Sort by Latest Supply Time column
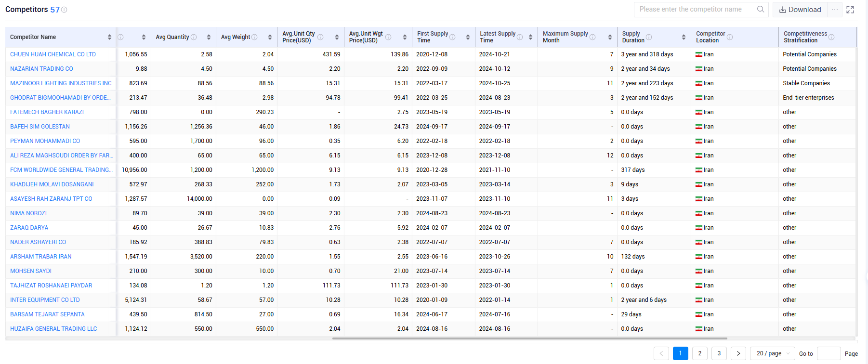Viewport: 868px width, 364px height. pyautogui.click(x=530, y=37)
